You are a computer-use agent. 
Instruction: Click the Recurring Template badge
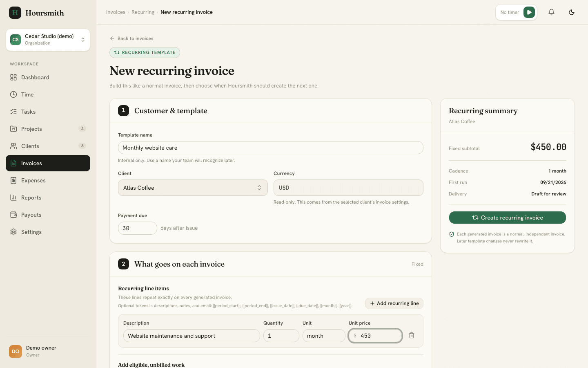[x=145, y=52]
